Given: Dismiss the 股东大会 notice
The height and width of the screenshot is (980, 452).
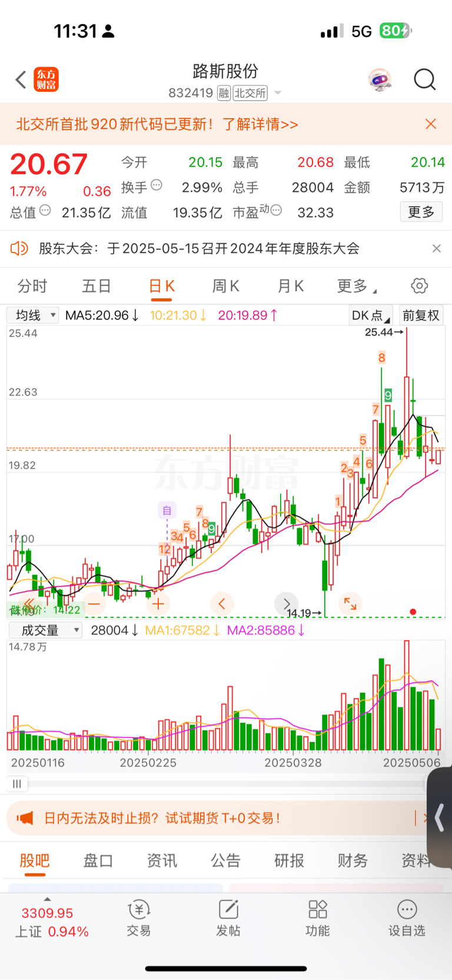Looking at the screenshot, I should [436, 248].
